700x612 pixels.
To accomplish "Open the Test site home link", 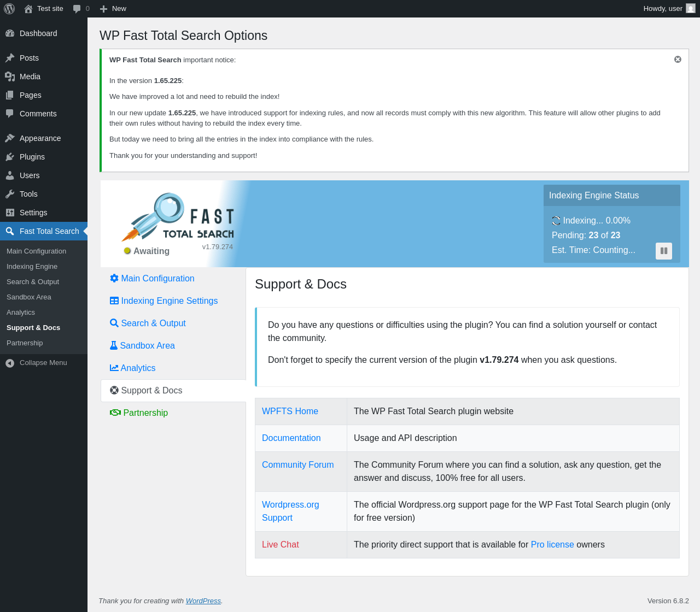I will [x=44, y=9].
